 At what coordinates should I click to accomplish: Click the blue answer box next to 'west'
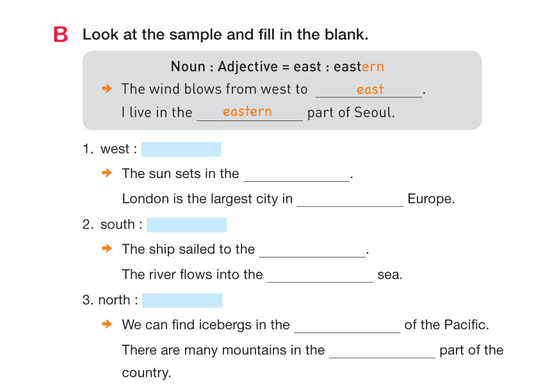coord(181,149)
